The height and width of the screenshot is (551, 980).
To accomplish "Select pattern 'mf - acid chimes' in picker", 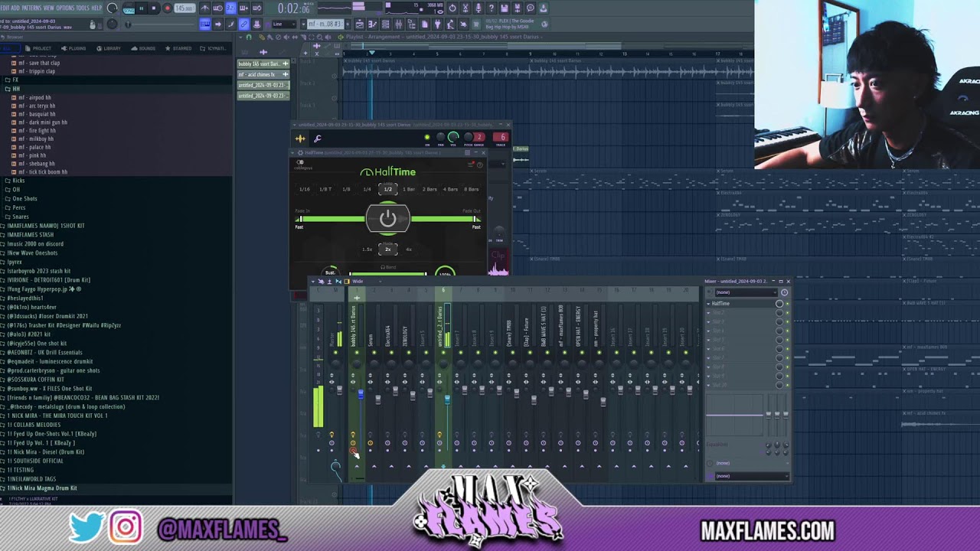I will [263, 74].
